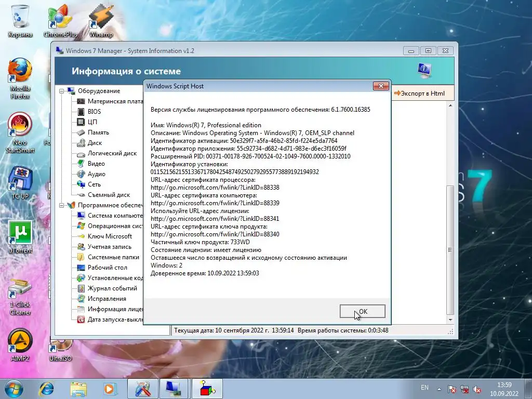The height and width of the screenshot is (399, 532).
Task: Open the taskbar clock showing 13:59
Action: click(504, 389)
